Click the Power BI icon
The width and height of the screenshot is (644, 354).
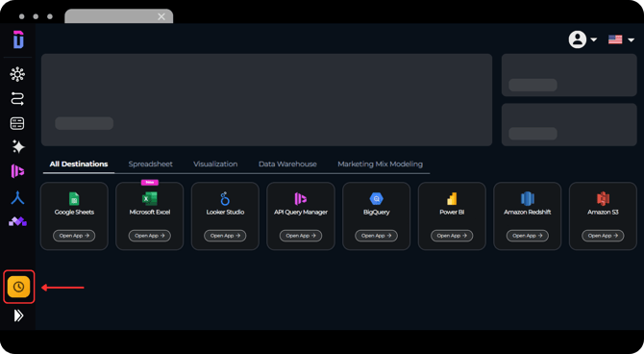point(452,199)
